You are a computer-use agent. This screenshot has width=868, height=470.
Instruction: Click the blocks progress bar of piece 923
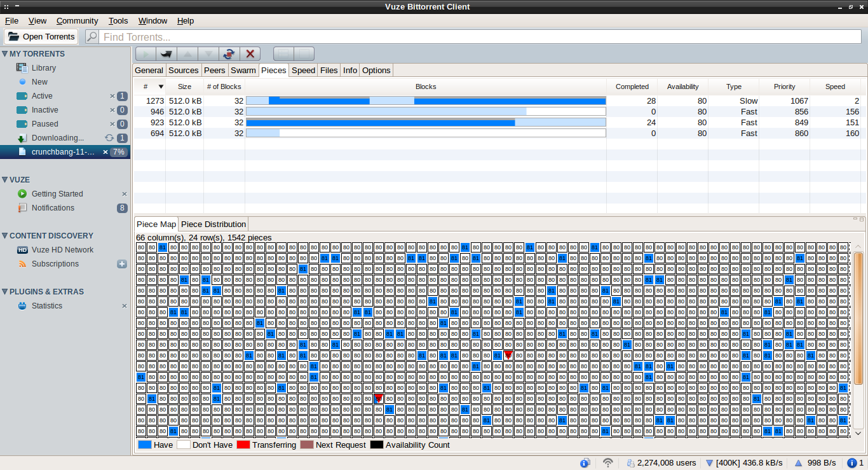pos(426,122)
